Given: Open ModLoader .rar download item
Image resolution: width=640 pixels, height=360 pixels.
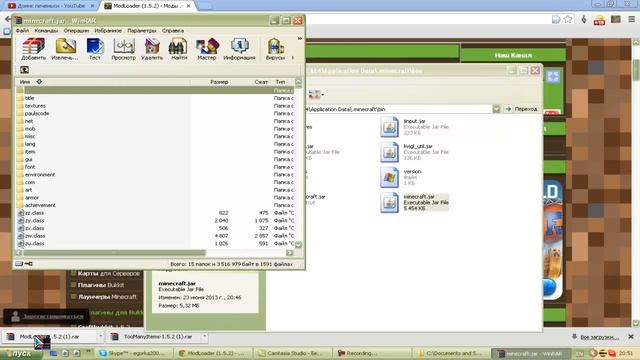Looking at the screenshot, I should click(49, 337).
